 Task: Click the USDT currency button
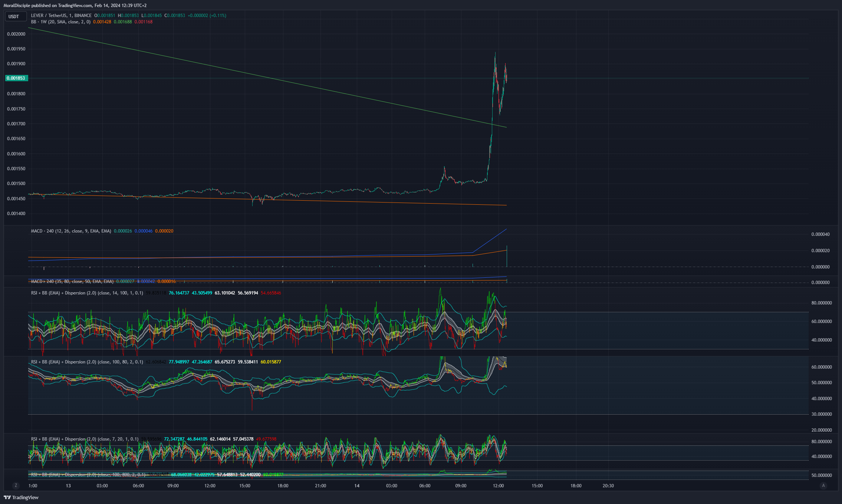(16, 16)
